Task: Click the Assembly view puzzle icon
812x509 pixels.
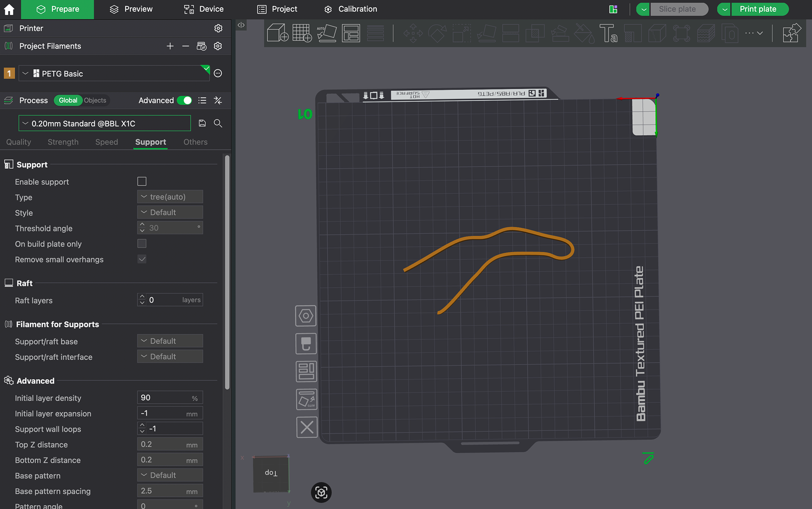Action: tap(791, 33)
